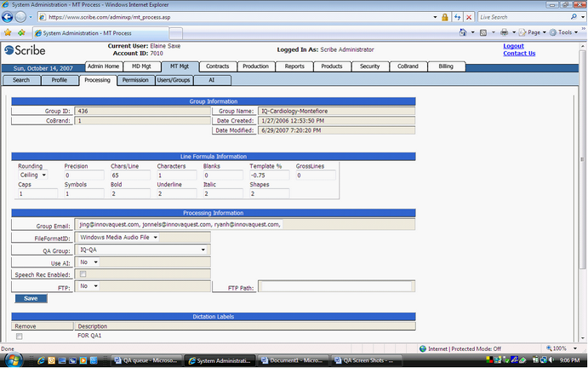
Task: Click the Save button
Action: click(31, 298)
